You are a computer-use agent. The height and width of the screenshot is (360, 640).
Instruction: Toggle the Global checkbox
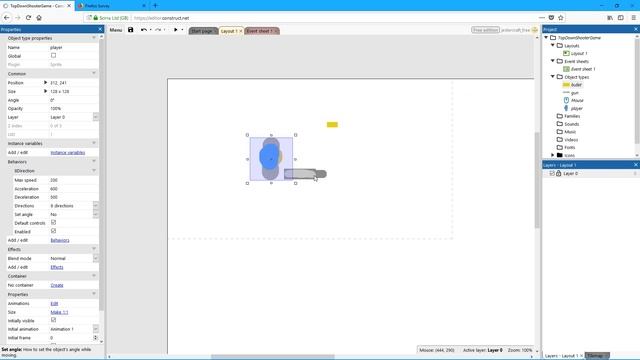tap(53, 56)
